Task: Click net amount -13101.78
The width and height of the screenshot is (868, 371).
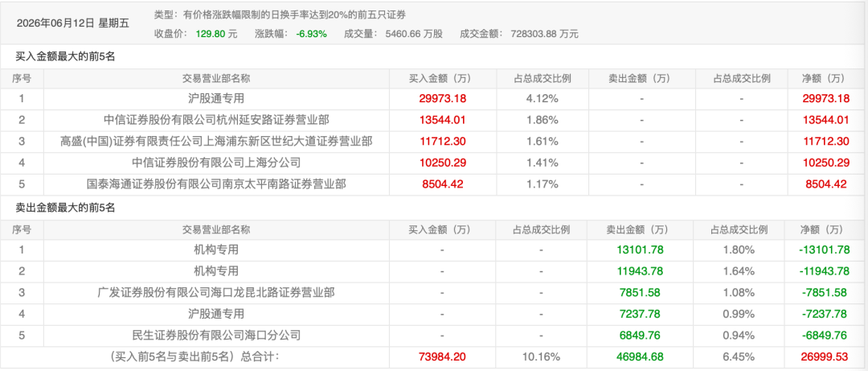Action: pos(825,249)
